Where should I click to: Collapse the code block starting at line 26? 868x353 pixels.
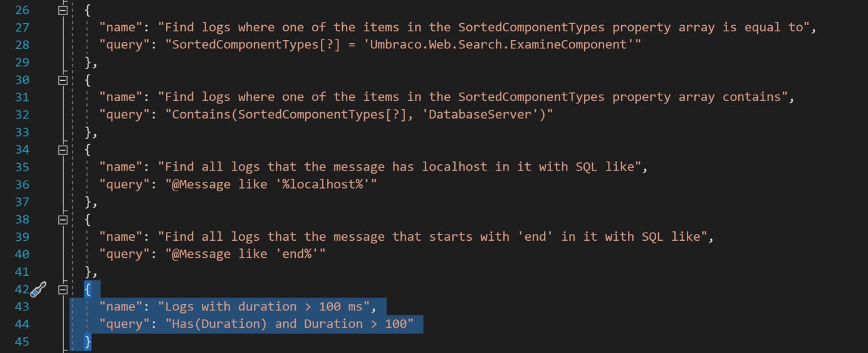point(62,11)
